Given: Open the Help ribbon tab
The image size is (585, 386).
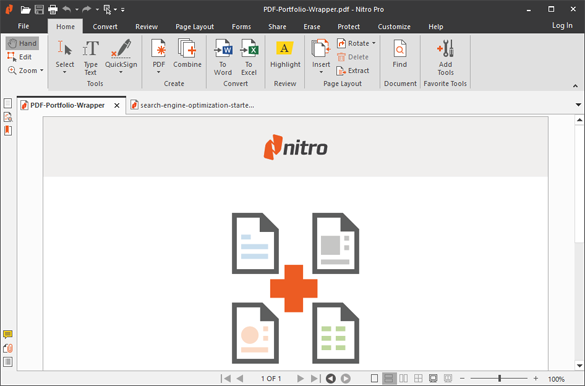Looking at the screenshot, I should click(x=435, y=26).
